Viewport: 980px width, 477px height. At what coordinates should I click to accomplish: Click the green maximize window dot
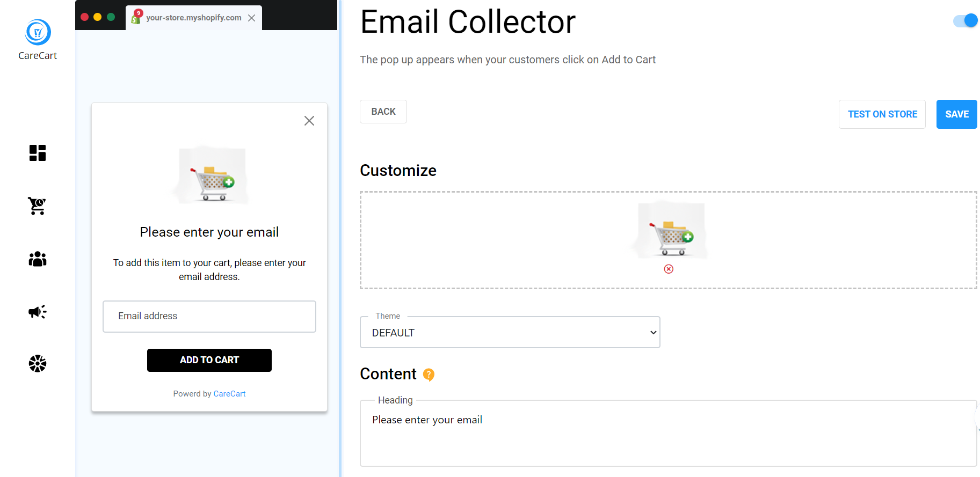click(111, 17)
